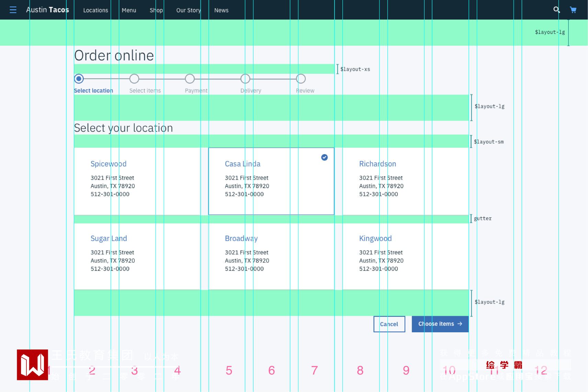Click the Cancel button
Viewport: 588px width, 392px height.
click(x=389, y=324)
